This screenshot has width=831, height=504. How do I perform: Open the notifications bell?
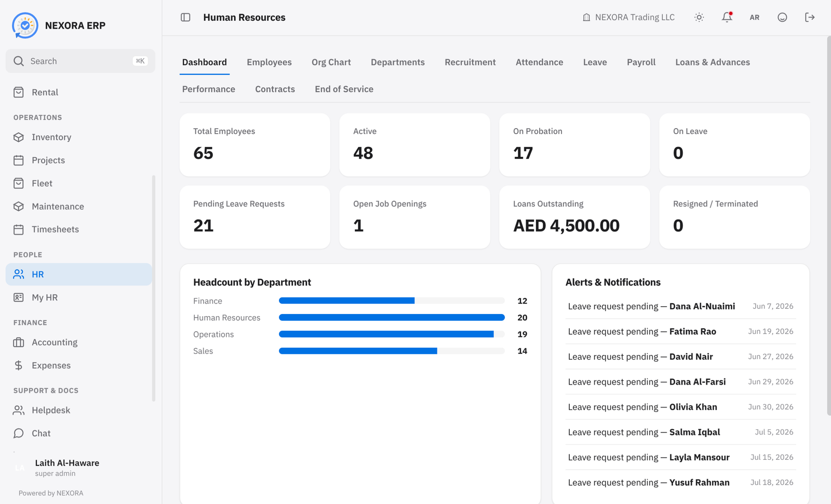tap(727, 17)
